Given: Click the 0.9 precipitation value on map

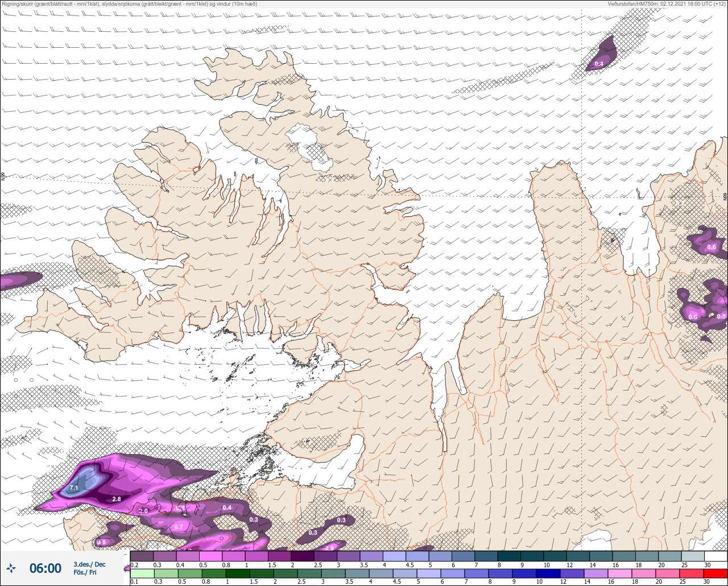Looking at the screenshot, I should [x=329, y=548].
